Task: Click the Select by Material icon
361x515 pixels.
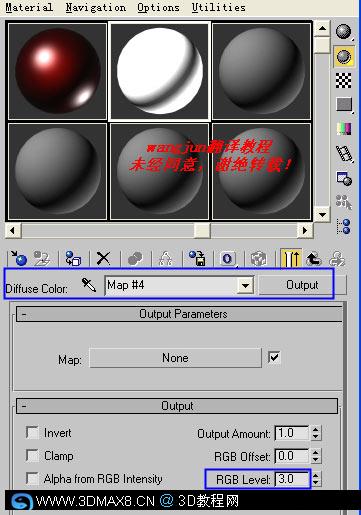Action: pos(344,202)
